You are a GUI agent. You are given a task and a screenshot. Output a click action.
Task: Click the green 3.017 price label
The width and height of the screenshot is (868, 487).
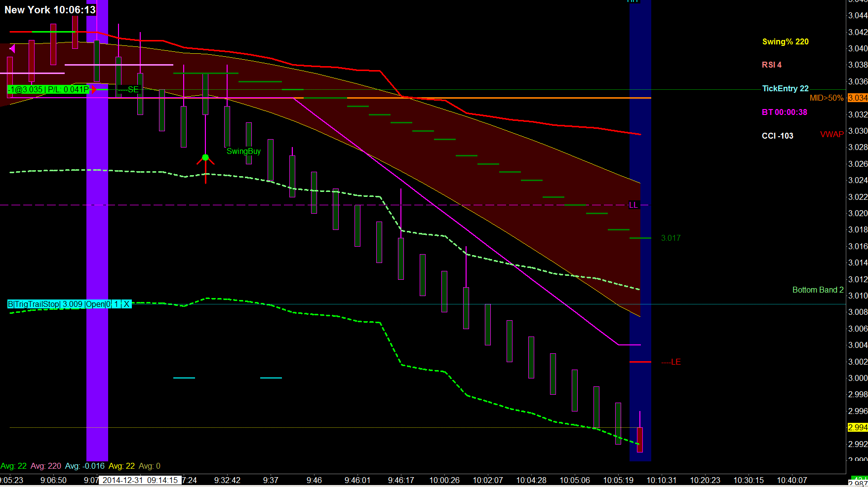[x=671, y=238]
